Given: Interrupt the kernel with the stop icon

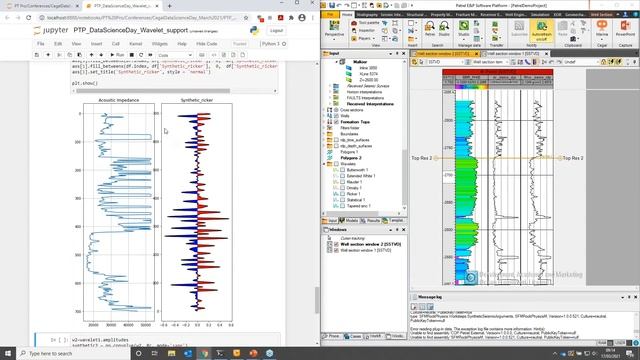Looking at the screenshot, I should (x=131, y=55).
